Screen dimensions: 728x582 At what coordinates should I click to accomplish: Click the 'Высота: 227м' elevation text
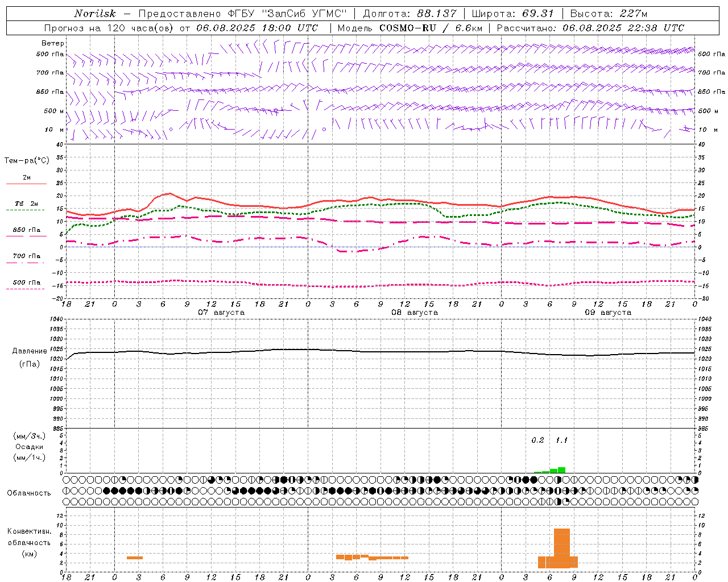[x=608, y=14]
